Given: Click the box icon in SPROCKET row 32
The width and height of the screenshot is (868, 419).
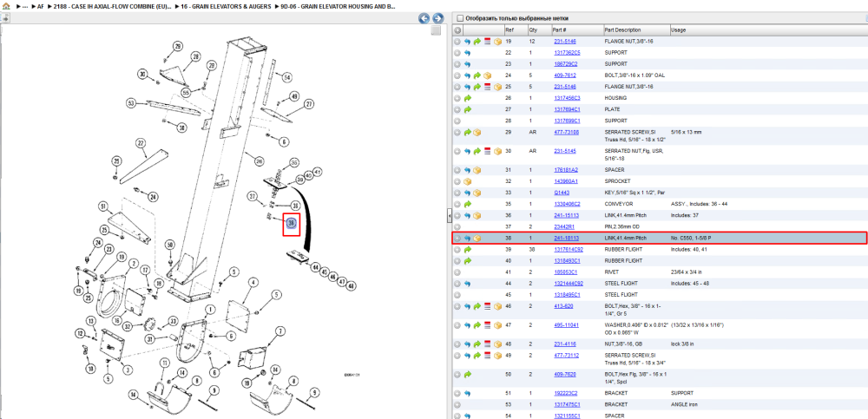Looking at the screenshot, I should 467,181.
